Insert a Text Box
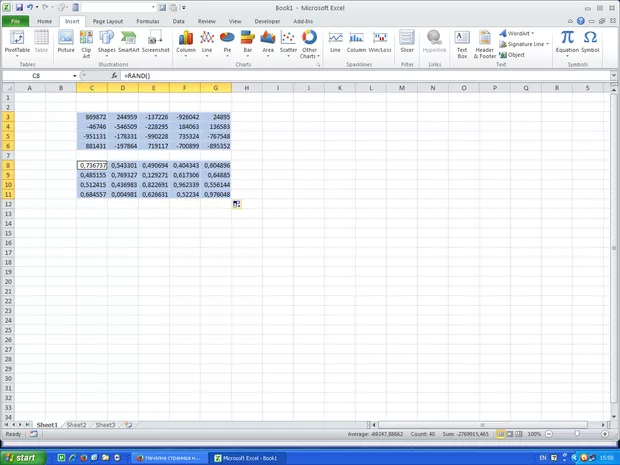The image size is (620, 465). click(x=462, y=41)
